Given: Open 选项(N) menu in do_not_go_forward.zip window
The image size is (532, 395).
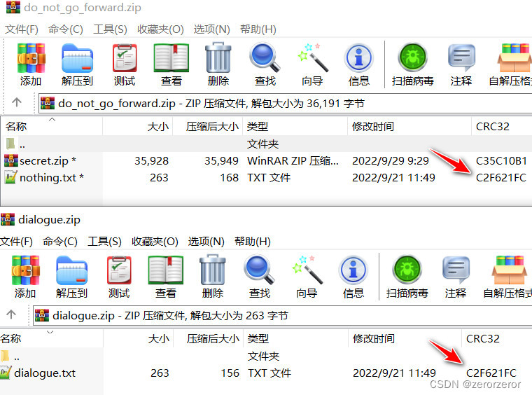Looking at the screenshot, I should (211, 29).
